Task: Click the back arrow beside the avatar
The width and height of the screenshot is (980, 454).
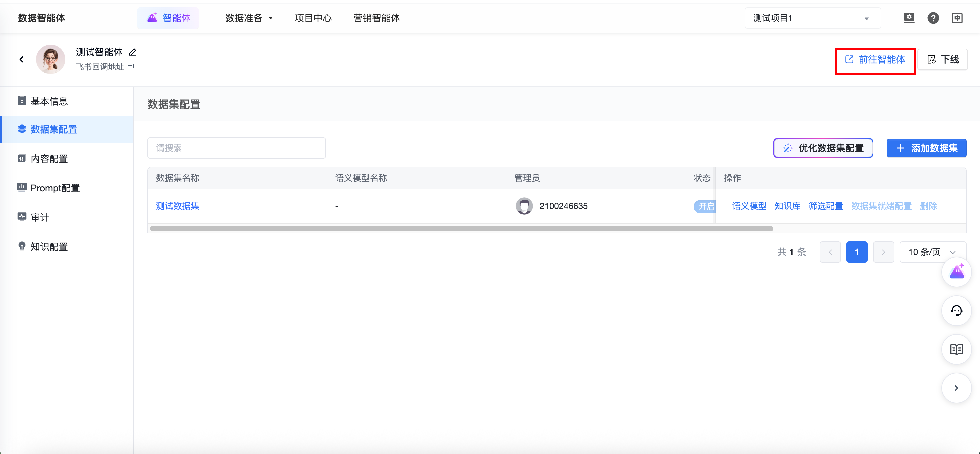Action: pyautogui.click(x=22, y=59)
